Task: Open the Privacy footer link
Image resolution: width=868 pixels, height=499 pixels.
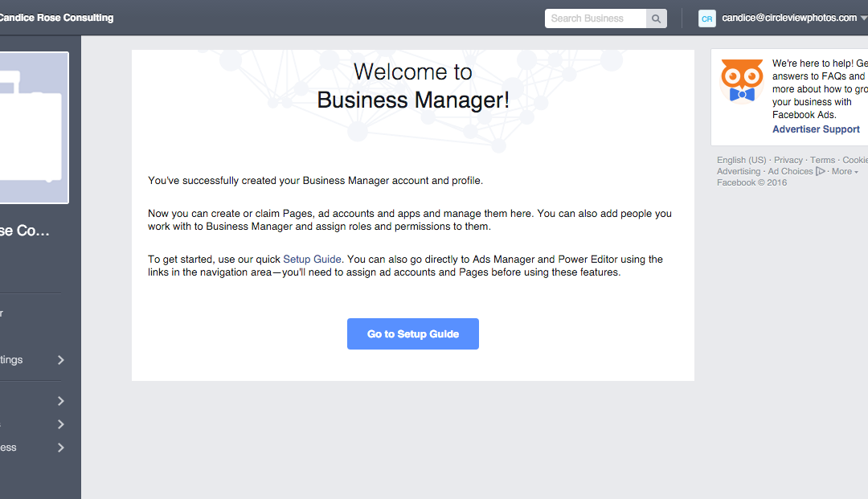Action: 788,160
